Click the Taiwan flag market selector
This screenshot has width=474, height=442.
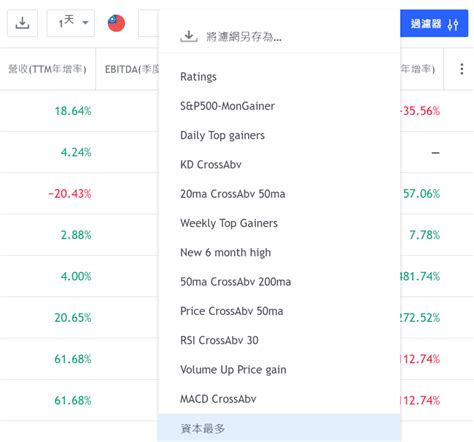click(x=116, y=23)
